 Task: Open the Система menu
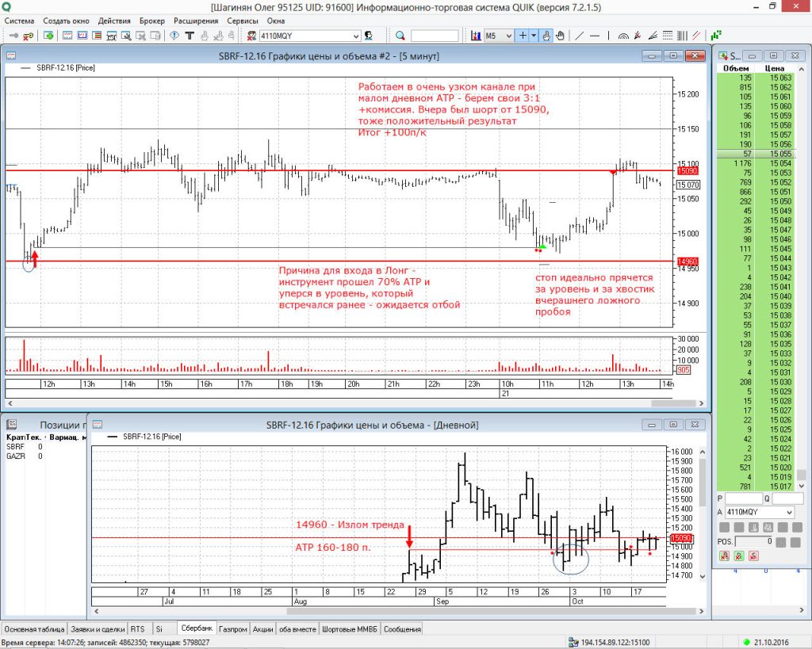tap(19, 21)
